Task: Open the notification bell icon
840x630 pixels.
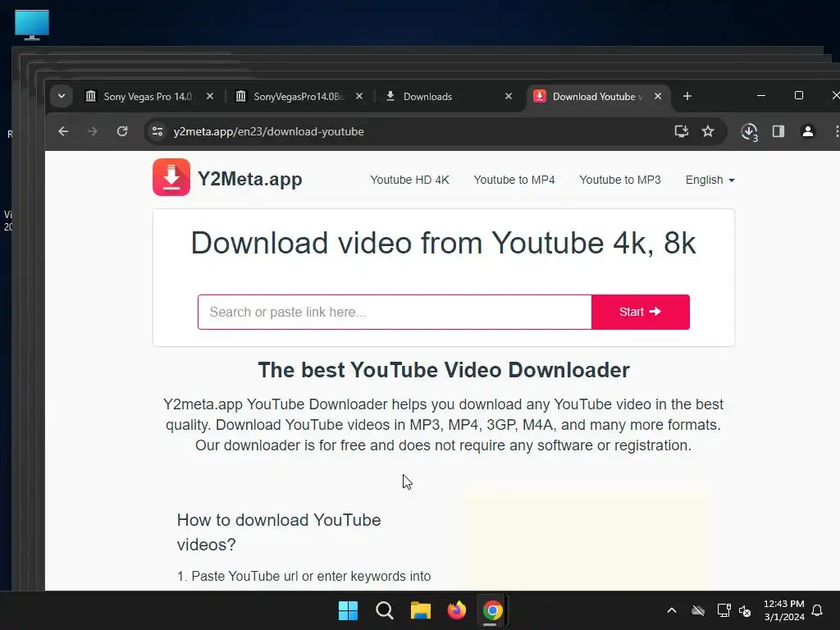Action: tap(818, 610)
